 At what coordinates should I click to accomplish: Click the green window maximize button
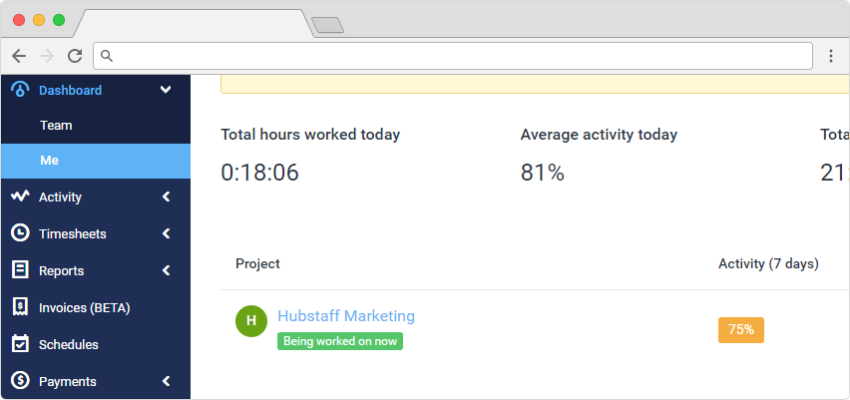(x=59, y=21)
